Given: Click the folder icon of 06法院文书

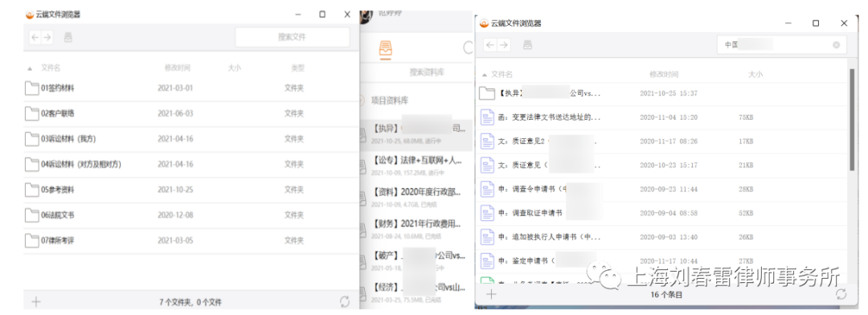Looking at the screenshot, I should coord(32,215).
